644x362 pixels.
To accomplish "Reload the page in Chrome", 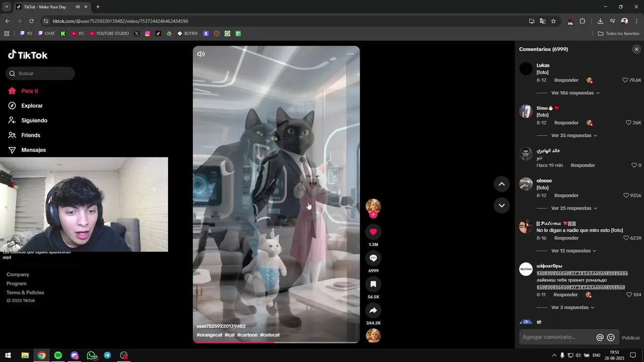I will tap(31, 21).
